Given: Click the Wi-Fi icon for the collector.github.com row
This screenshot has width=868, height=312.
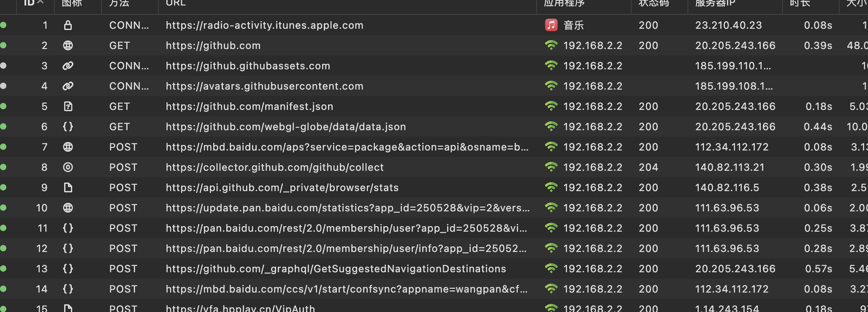Looking at the screenshot, I should coord(551,167).
